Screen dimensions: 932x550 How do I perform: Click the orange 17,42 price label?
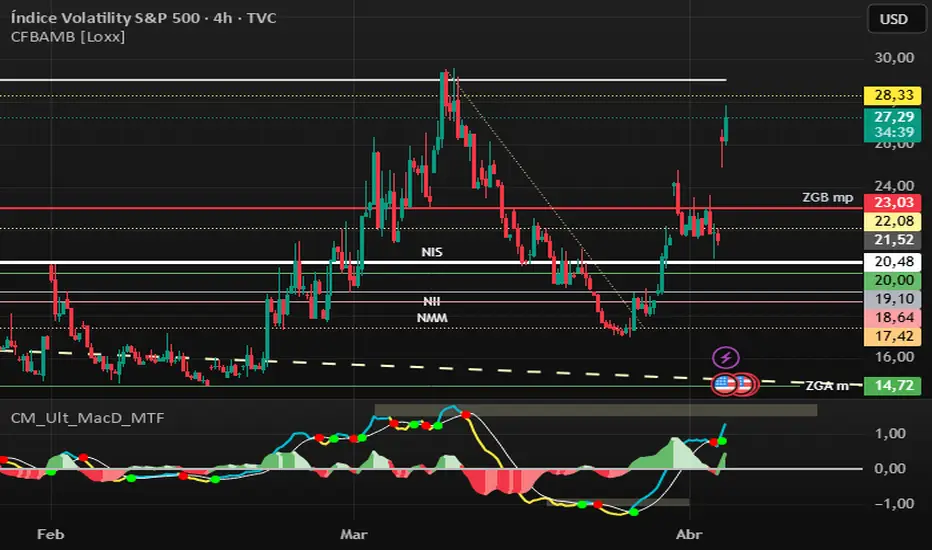[893, 337]
